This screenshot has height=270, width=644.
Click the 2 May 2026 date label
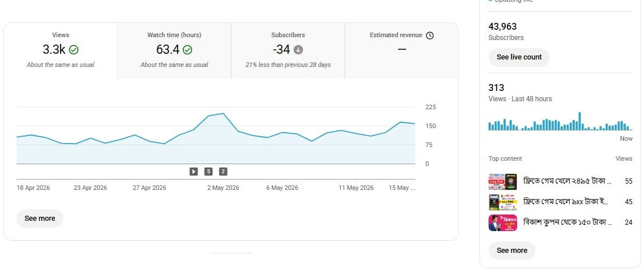click(x=223, y=188)
